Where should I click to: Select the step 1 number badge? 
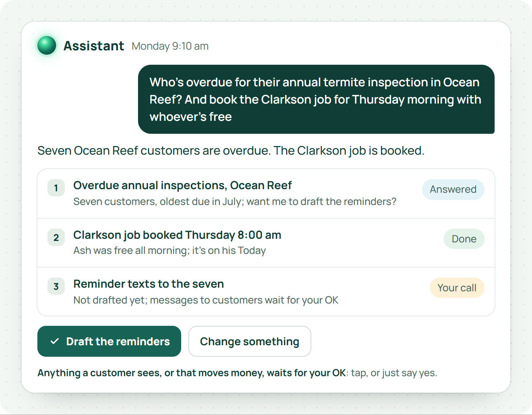[56, 188]
